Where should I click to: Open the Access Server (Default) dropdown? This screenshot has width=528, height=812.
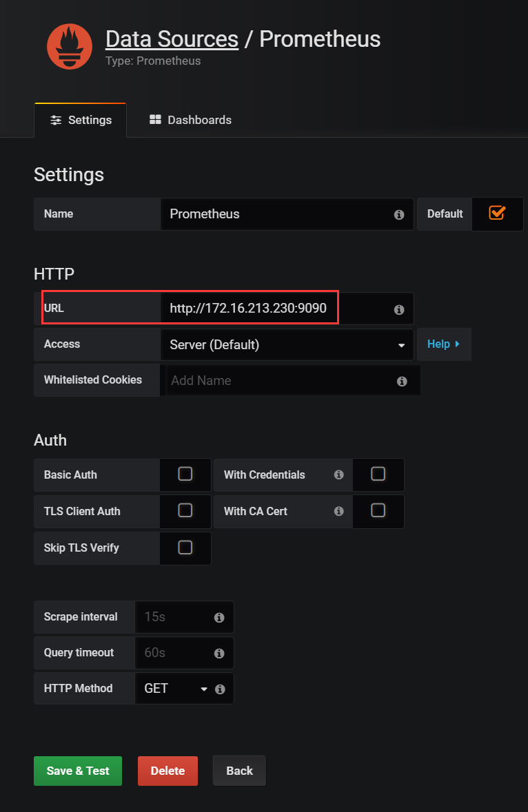286,345
